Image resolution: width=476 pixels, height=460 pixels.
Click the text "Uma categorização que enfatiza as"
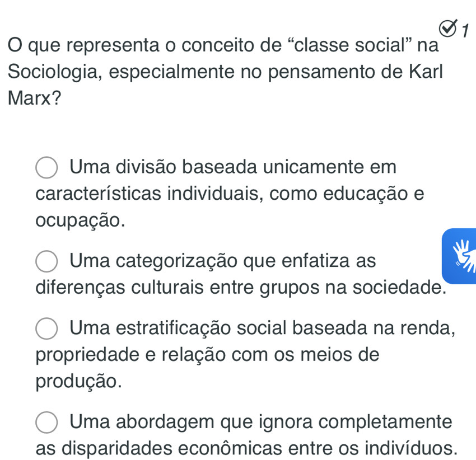coord(223,260)
